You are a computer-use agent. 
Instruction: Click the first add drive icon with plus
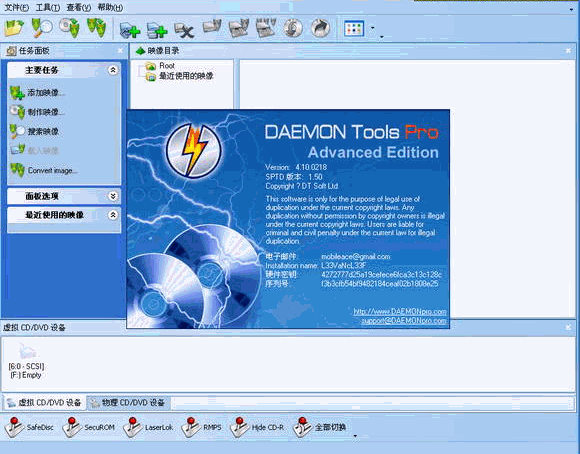[130, 30]
